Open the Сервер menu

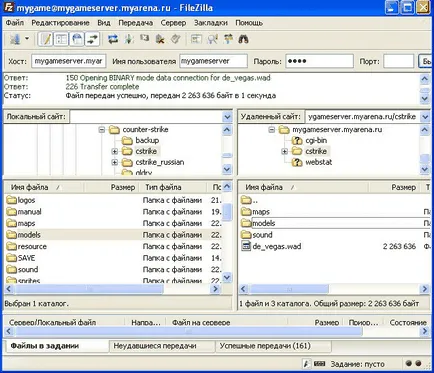(x=173, y=23)
